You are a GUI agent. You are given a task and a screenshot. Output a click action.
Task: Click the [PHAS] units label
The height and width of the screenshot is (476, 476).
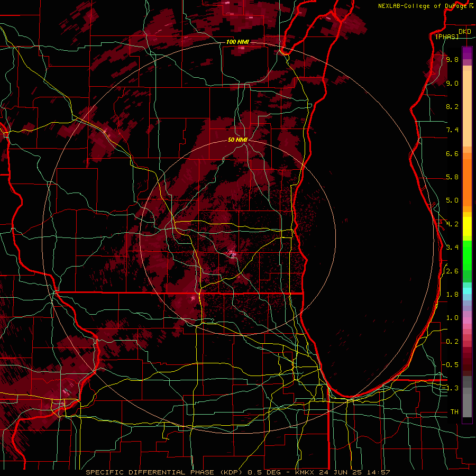[447, 36]
